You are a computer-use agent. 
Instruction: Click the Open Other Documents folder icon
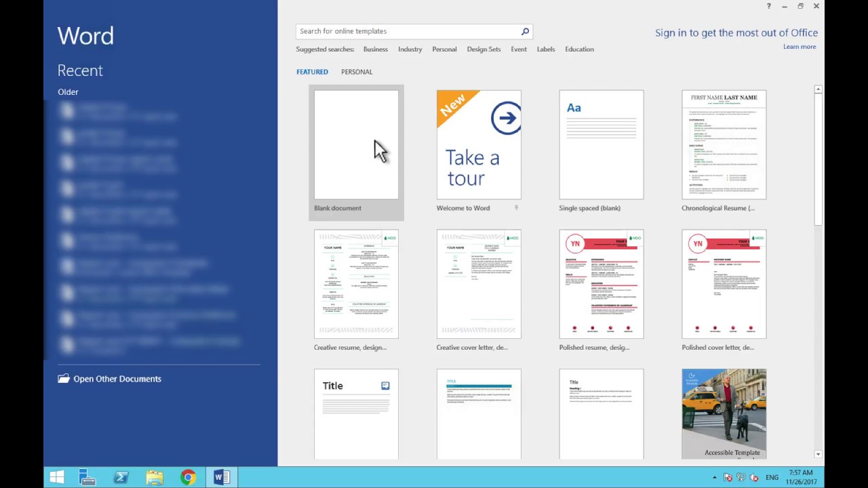[64, 379]
